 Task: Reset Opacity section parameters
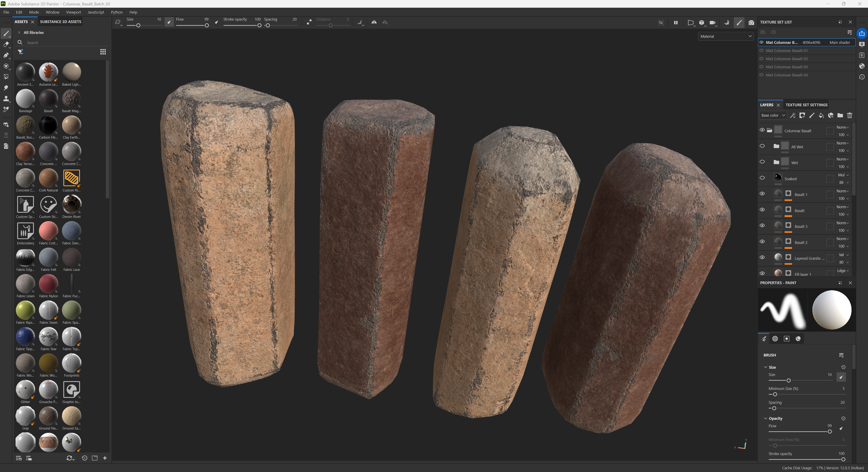click(843, 418)
